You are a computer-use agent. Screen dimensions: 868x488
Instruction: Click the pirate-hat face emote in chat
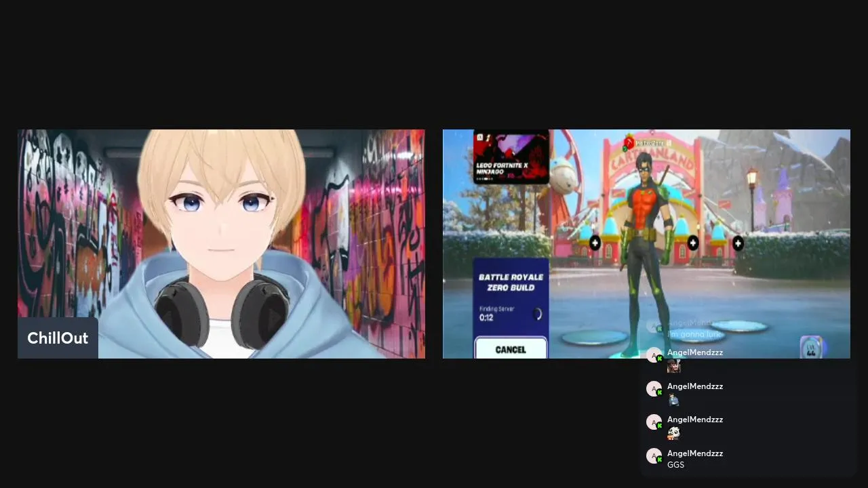coord(673,366)
